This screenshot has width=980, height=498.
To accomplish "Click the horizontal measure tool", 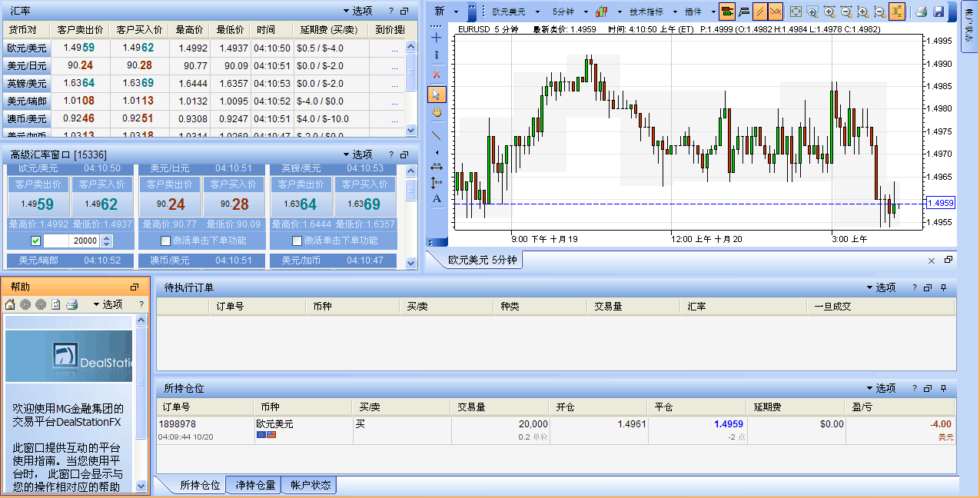I will click(x=437, y=166).
